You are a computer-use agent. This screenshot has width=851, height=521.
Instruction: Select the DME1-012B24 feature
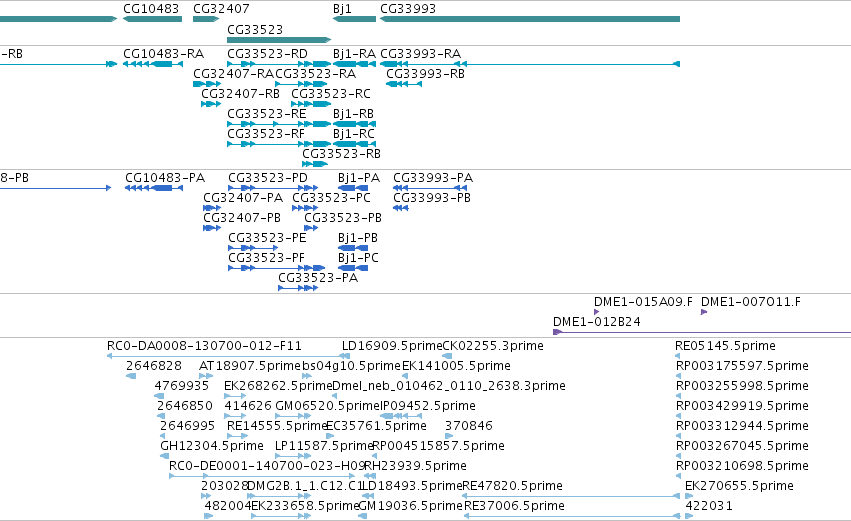[x=702, y=332]
